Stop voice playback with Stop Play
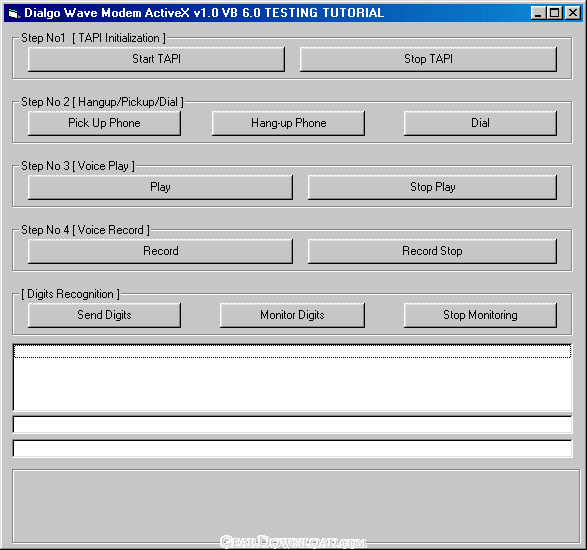This screenshot has width=587, height=550. [x=432, y=187]
